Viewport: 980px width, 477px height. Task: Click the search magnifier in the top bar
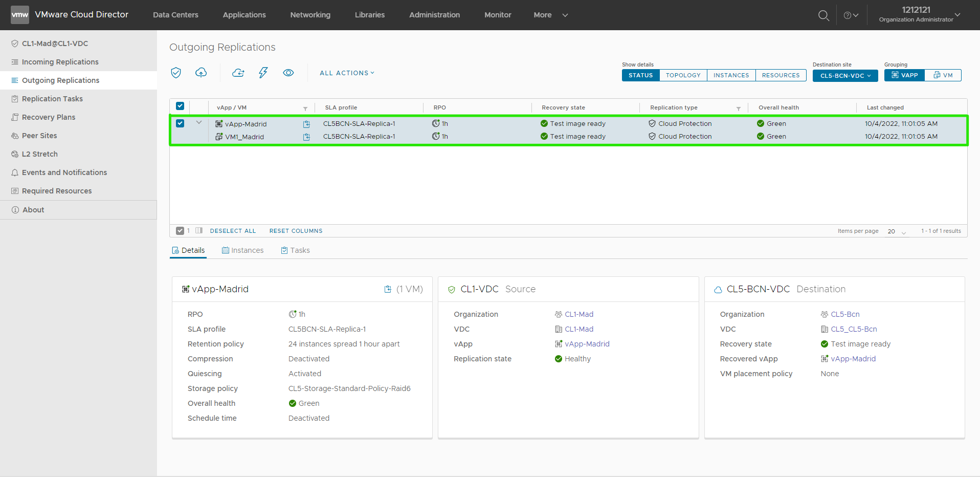click(823, 15)
